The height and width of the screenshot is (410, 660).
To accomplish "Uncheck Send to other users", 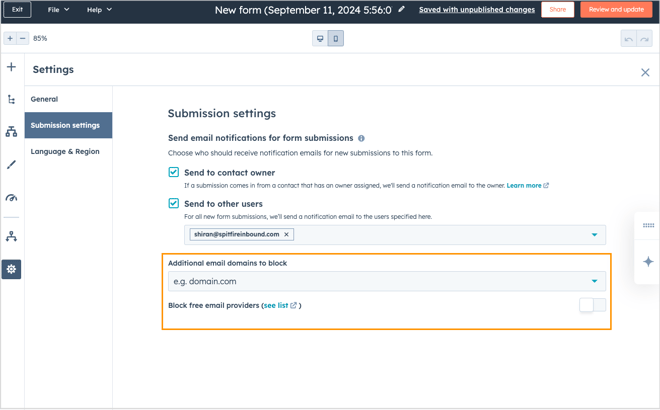I will click(x=173, y=203).
